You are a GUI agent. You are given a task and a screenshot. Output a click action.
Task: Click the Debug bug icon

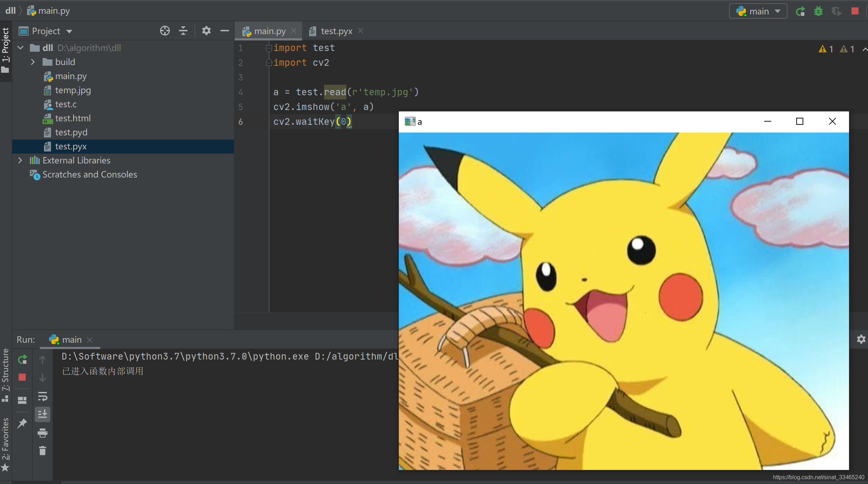tap(818, 11)
